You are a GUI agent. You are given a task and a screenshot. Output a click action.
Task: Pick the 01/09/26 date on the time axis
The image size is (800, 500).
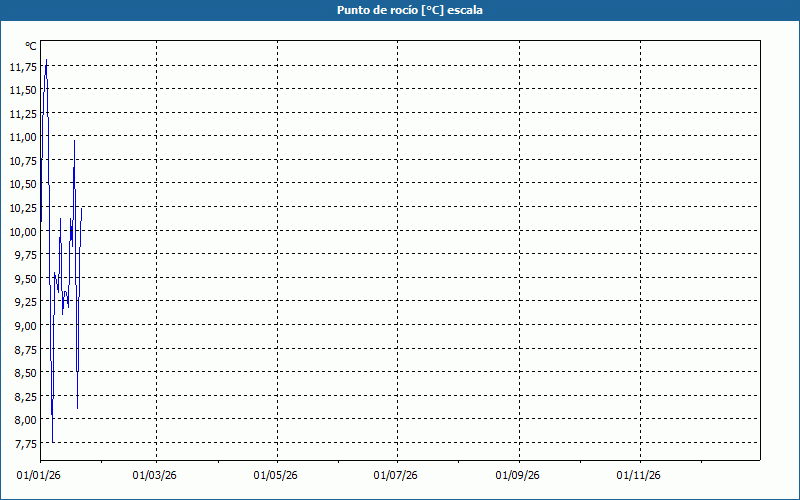pos(518,475)
